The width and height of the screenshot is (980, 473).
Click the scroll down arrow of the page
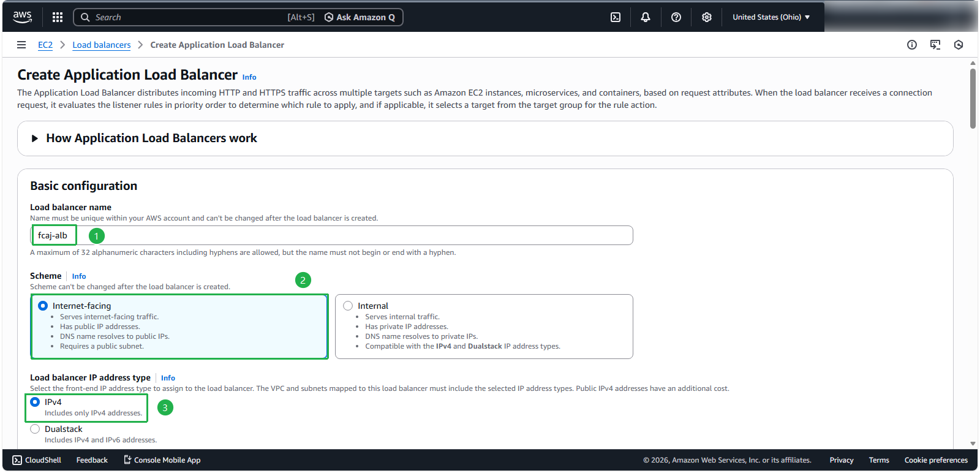tap(973, 444)
